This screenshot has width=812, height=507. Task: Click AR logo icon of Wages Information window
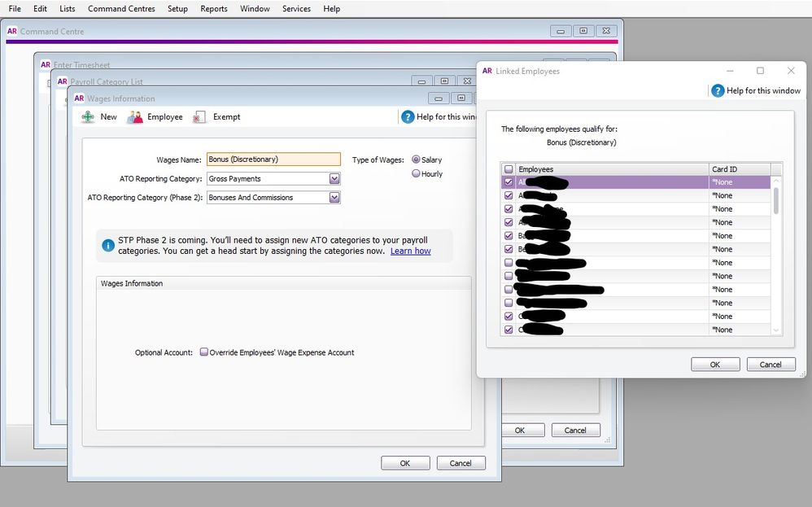(79, 98)
